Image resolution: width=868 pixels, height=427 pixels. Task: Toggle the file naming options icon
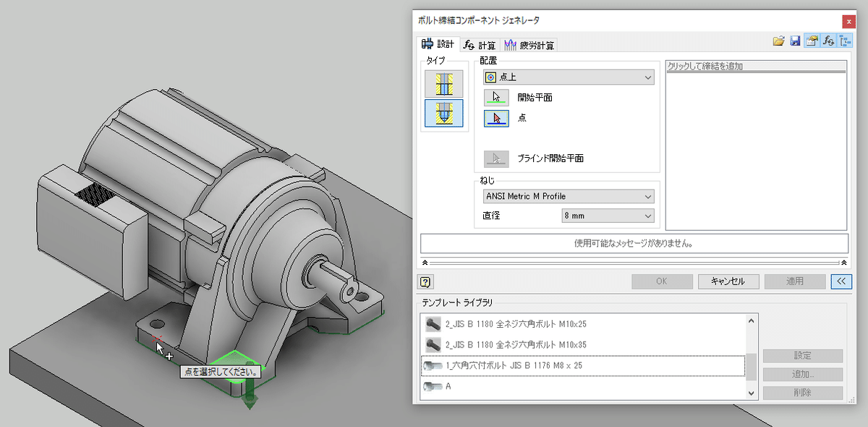(x=812, y=41)
